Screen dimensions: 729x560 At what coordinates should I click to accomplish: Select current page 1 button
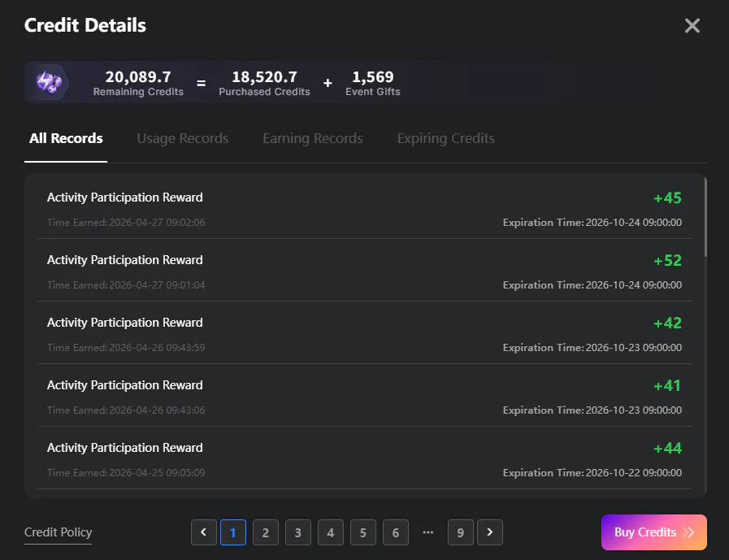point(232,532)
